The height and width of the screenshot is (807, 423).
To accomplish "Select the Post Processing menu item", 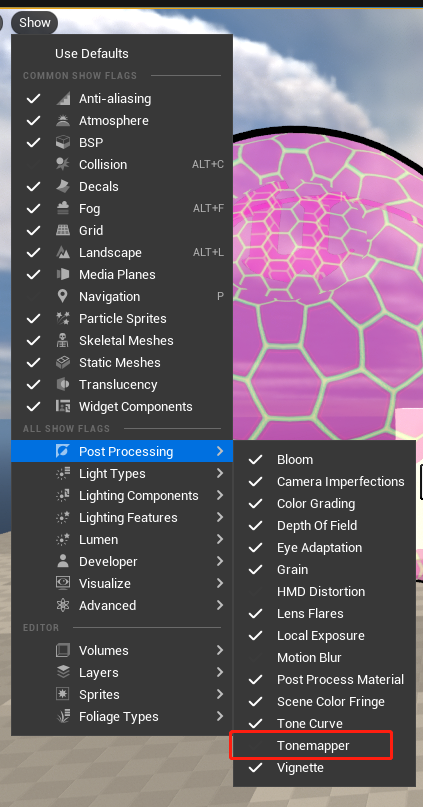I will tap(122, 451).
